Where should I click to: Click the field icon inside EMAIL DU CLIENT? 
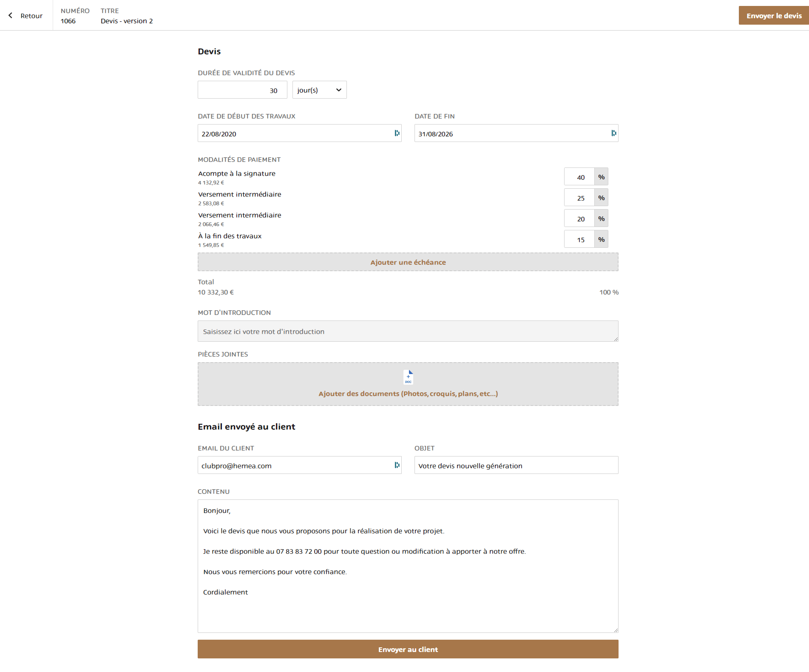[397, 465]
